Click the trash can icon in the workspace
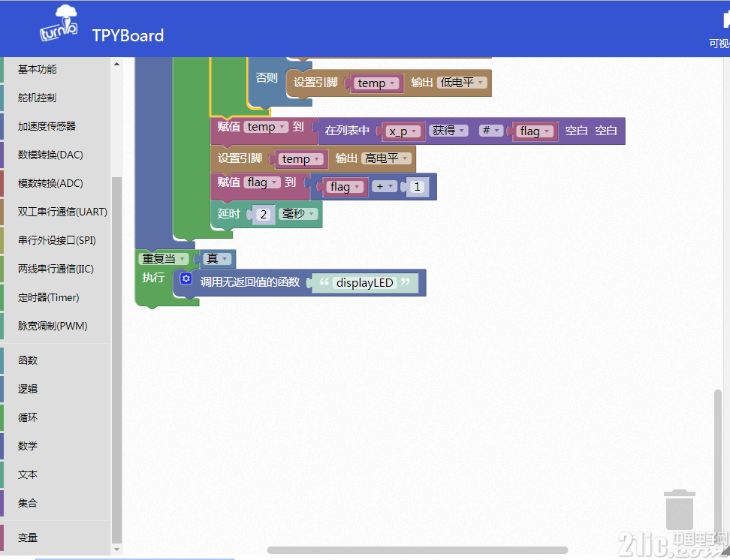The width and height of the screenshot is (730, 560). (679, 509)
